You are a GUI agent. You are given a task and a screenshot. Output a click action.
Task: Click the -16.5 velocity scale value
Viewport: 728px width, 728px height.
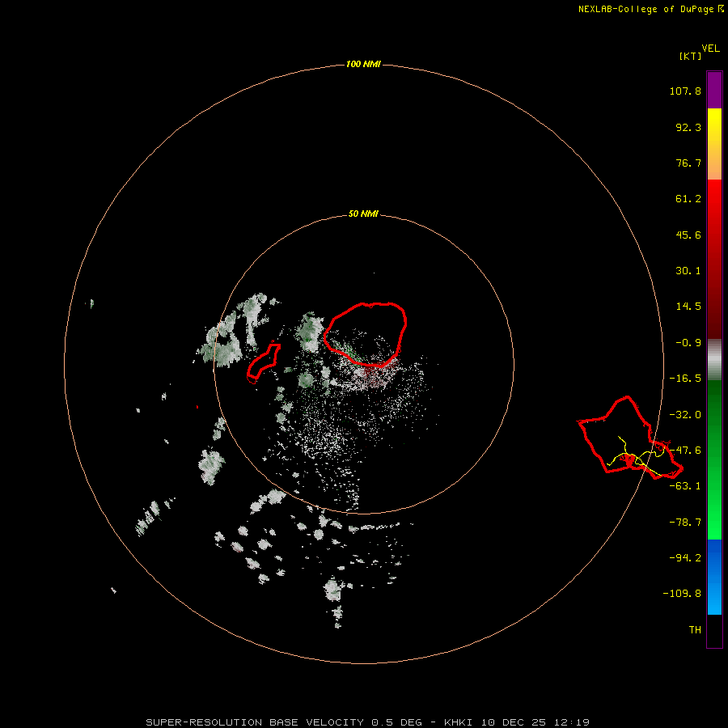point(685,379)
